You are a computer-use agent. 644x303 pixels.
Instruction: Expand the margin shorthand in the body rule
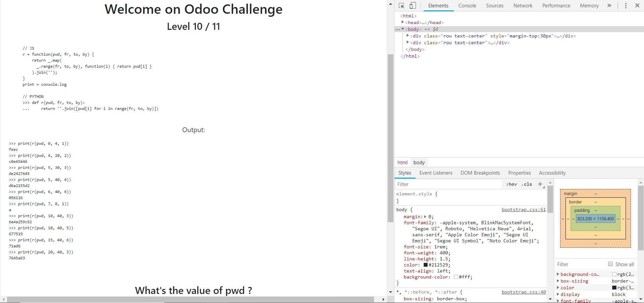[x=426, y=217]
